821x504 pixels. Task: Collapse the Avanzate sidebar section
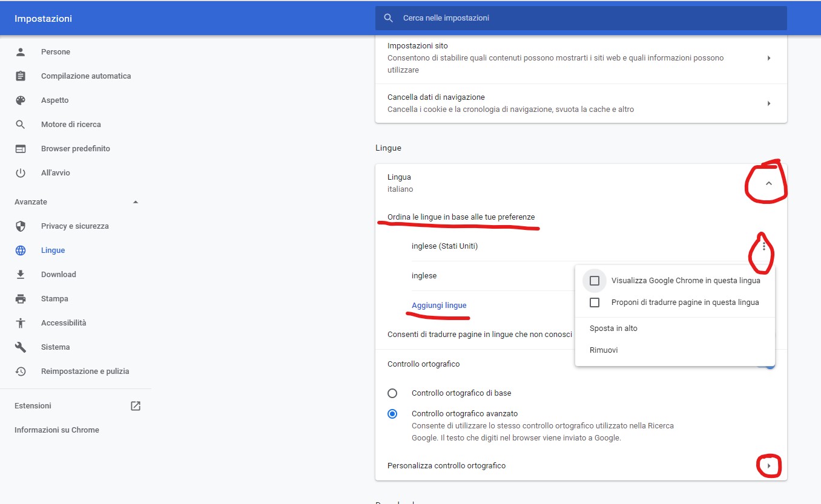pos(136,202)
